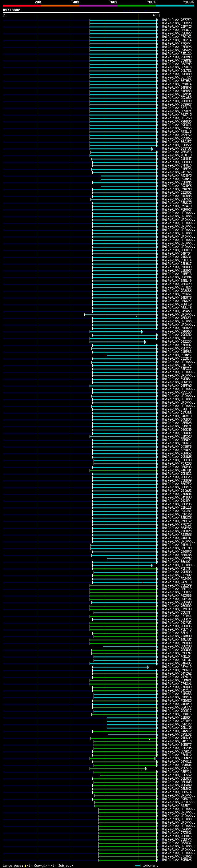
Task: Click the UniRef100_P25153 label
Action: click(x=176, y=392)
